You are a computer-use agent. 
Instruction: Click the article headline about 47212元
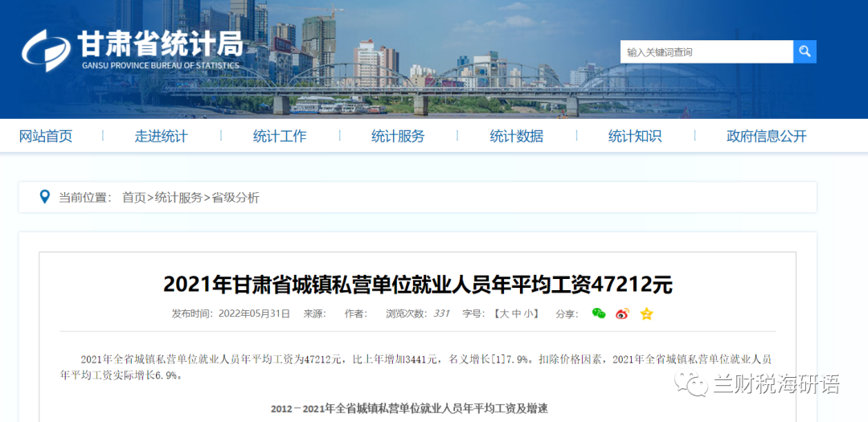point(417,285)
